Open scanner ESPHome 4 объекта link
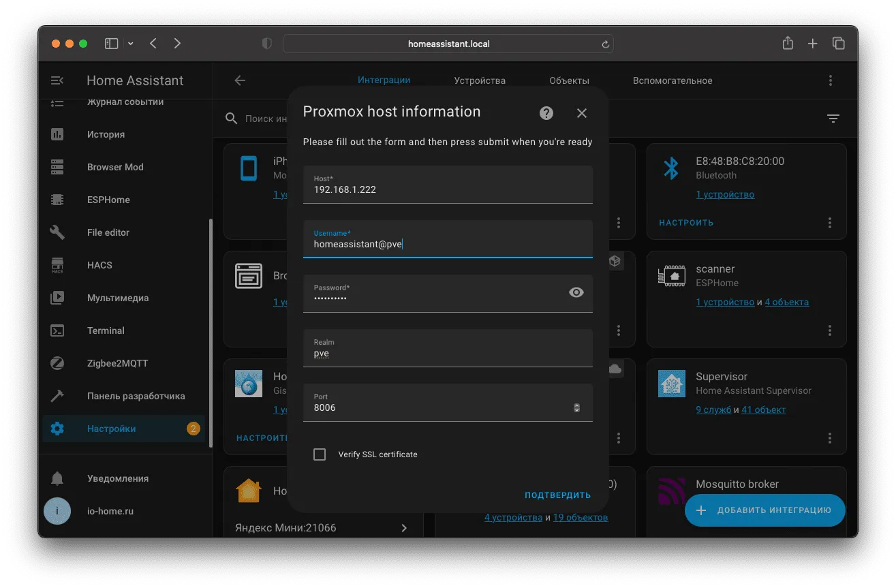Viewport: 896px width, 588px height. pos(787,302)
